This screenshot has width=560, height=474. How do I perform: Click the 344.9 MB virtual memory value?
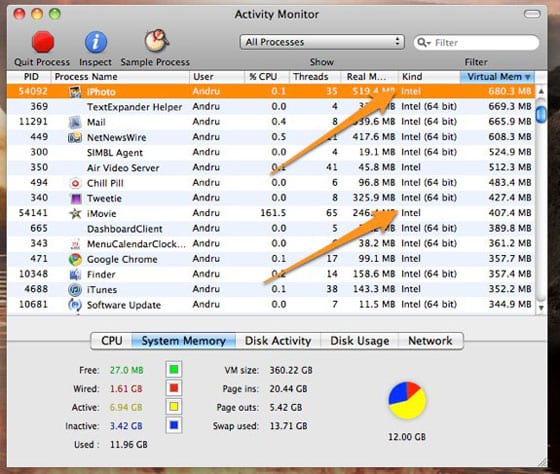(x=510, y=304)
